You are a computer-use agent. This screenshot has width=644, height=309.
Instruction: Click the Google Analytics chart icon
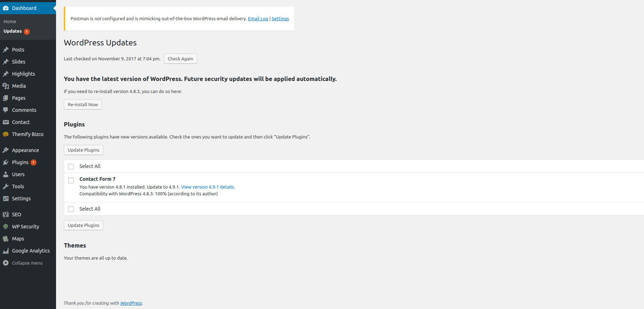click(x=6, y=251)
